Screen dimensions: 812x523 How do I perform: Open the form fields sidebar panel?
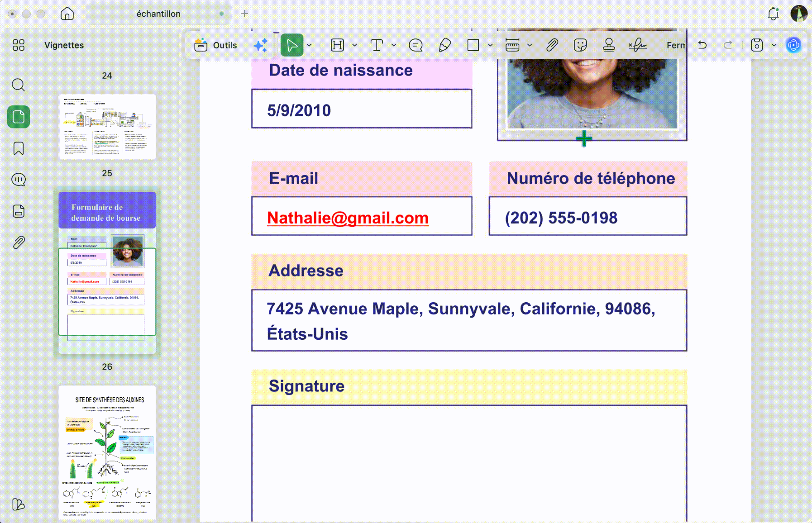coord(19,211)
